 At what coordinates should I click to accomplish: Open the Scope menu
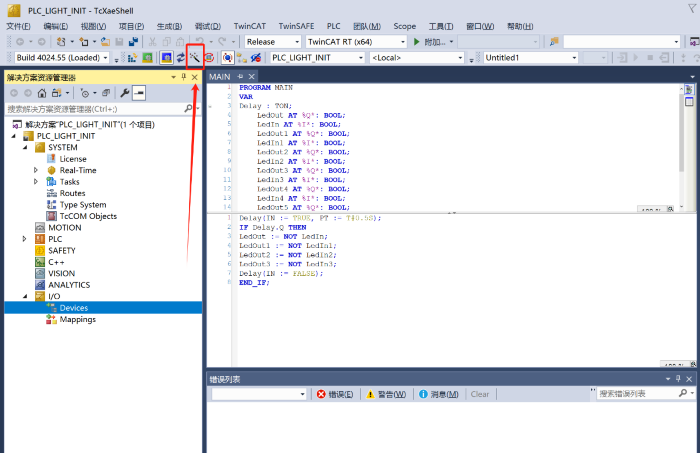[x=404, y=26]
